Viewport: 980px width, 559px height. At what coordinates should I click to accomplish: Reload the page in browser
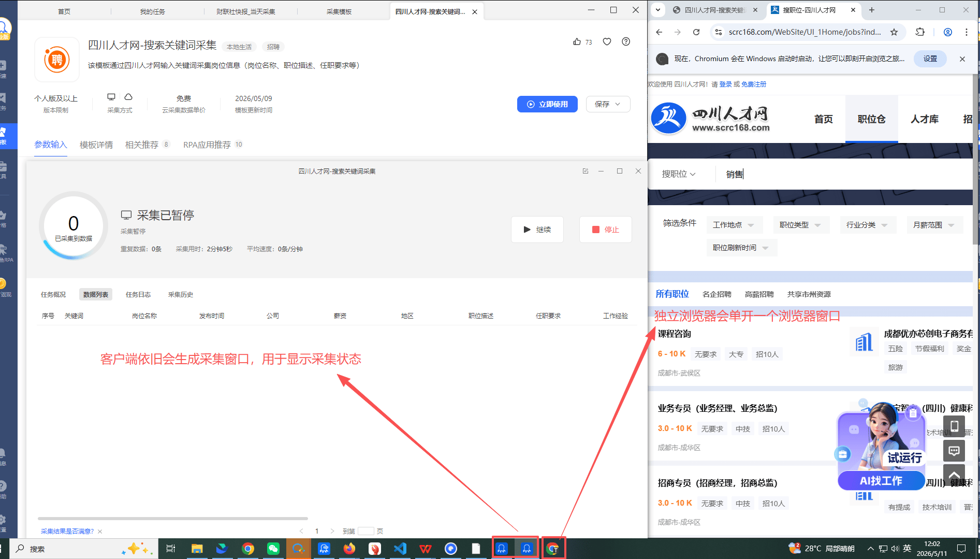pyautogui.click(x=696, y=32)
